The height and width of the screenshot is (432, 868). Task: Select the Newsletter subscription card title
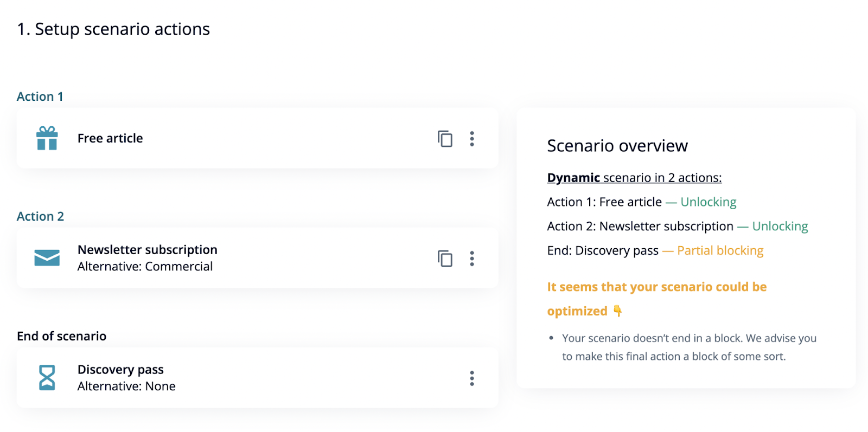148,249
